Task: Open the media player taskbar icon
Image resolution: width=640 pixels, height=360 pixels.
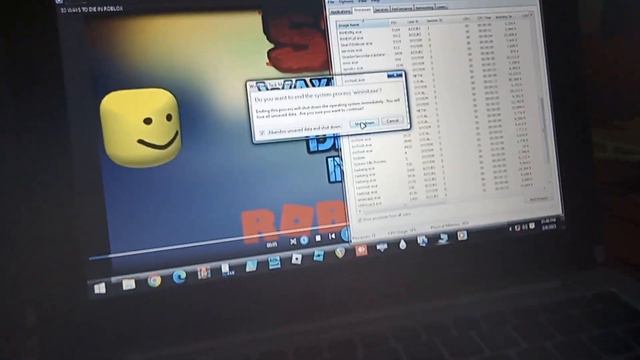Action: click(x=462, y=236)
